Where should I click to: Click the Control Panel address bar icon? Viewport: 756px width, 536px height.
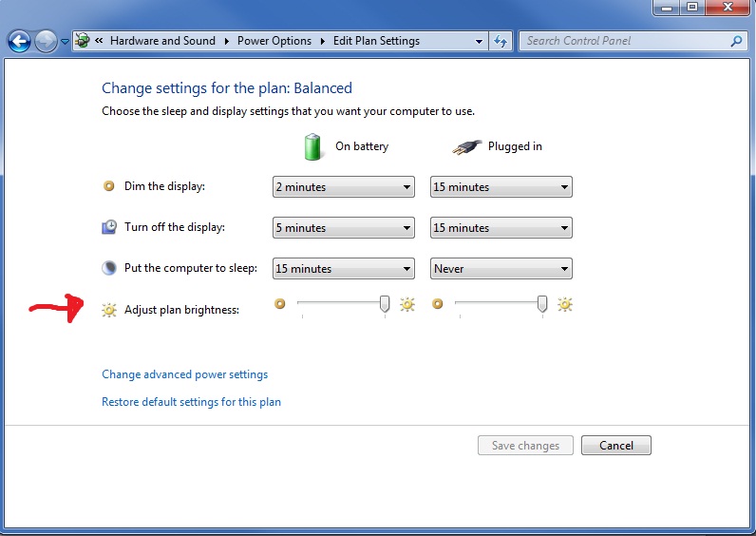pos(83,41)
